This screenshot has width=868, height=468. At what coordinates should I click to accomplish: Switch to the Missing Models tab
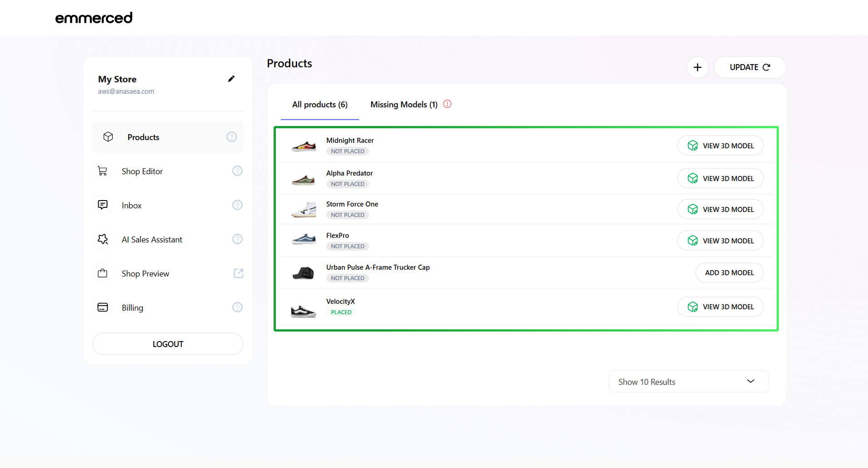point(404,105)
